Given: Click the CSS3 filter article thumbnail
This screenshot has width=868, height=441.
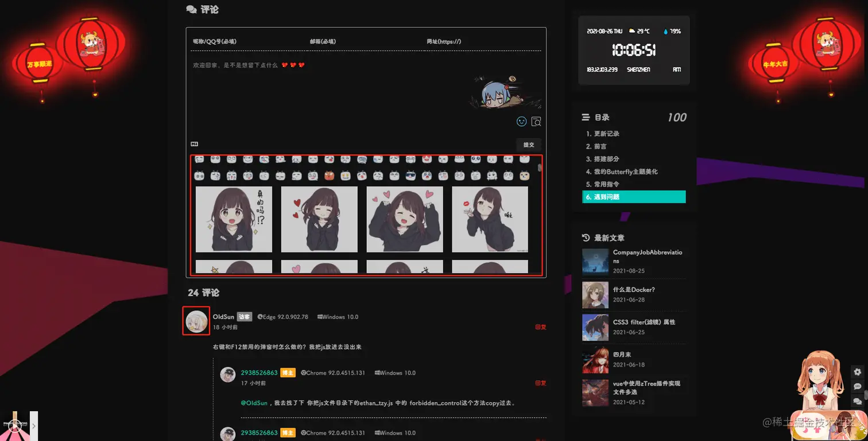Looking at the screenshot, I should [x=595, y=327].
